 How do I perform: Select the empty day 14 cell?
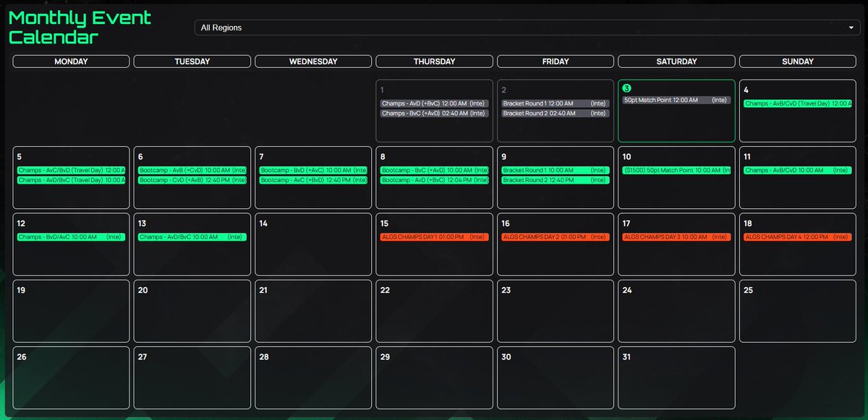tap(313, 244)
